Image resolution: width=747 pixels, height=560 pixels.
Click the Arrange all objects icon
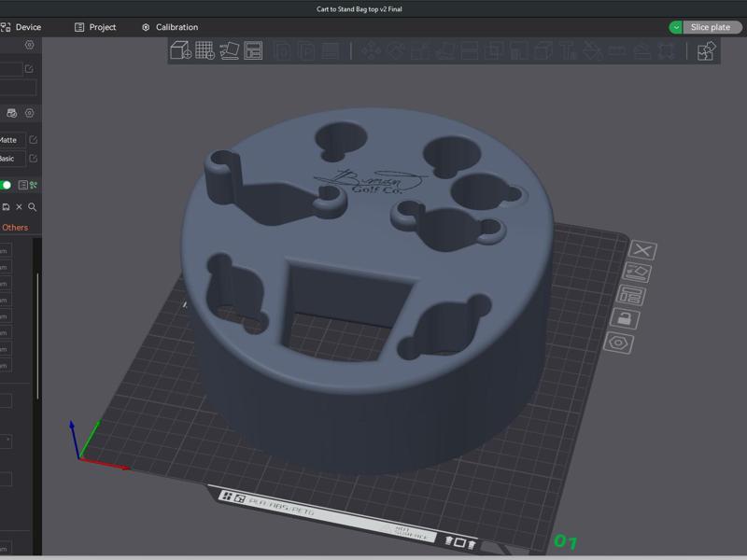point(253,51)
